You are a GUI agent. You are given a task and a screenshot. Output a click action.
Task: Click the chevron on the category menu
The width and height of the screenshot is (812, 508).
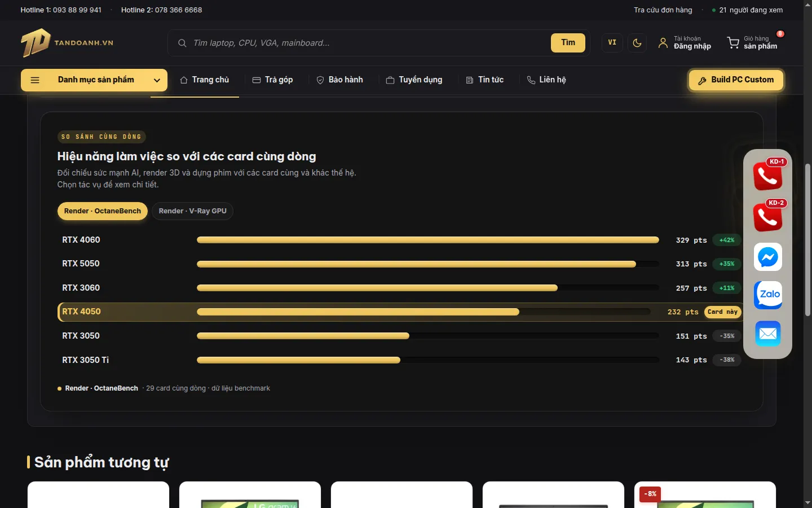pyautogui.click(x=157, y=80)
